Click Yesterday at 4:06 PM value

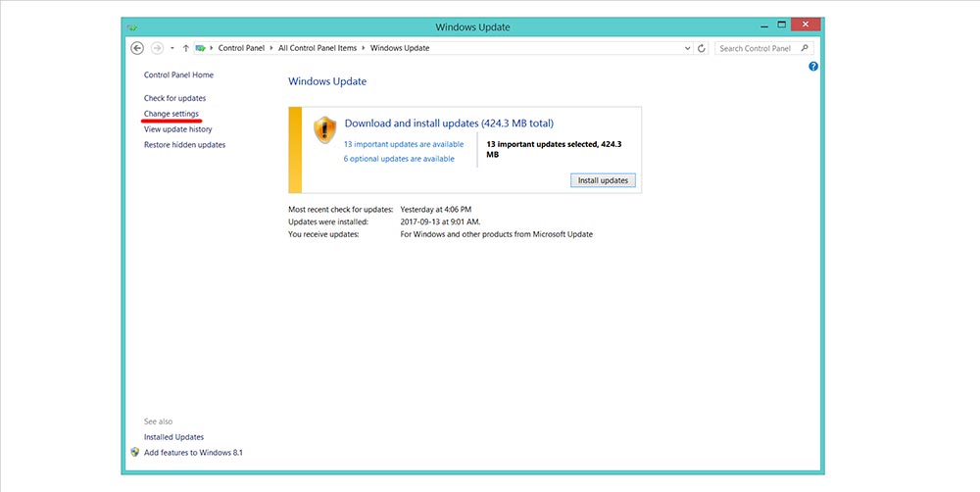point(436,210)
